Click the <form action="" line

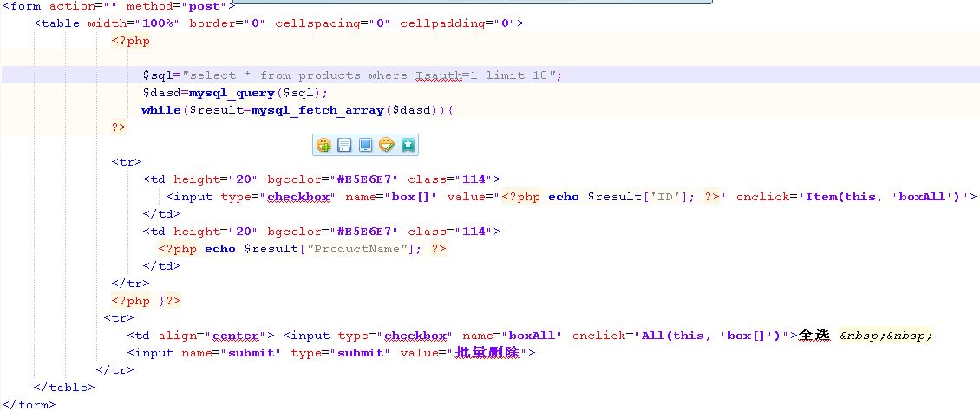(x=120, y=6)
